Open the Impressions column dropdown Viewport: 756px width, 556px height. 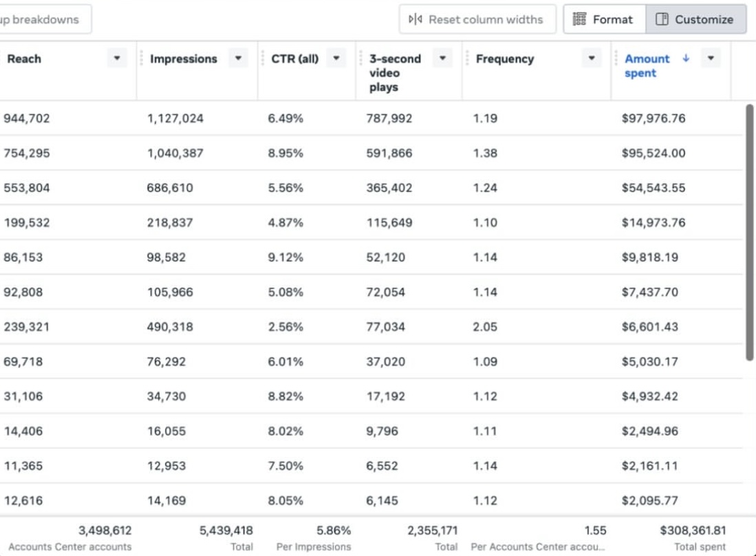coord(238,58)
